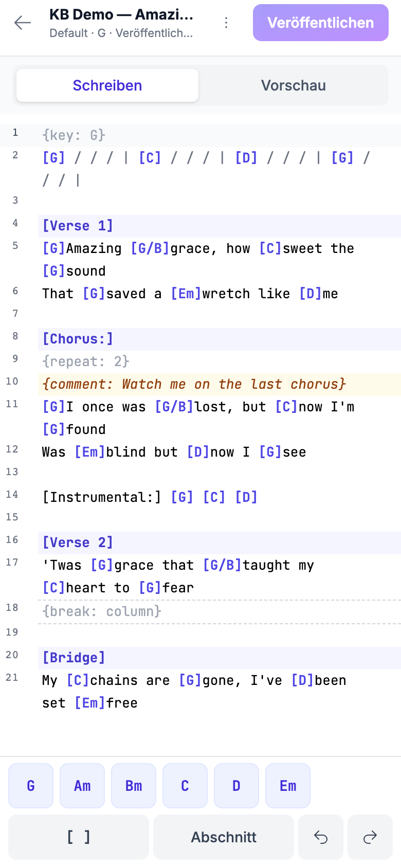
Task: Click the empty editor line 19
Action: pyautogui.click(x=220, y=635)
